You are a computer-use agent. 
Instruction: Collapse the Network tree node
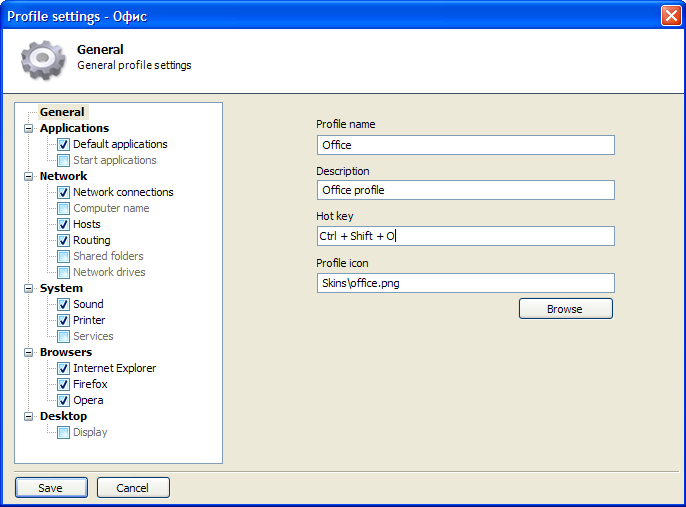click(x=28, y=176)
